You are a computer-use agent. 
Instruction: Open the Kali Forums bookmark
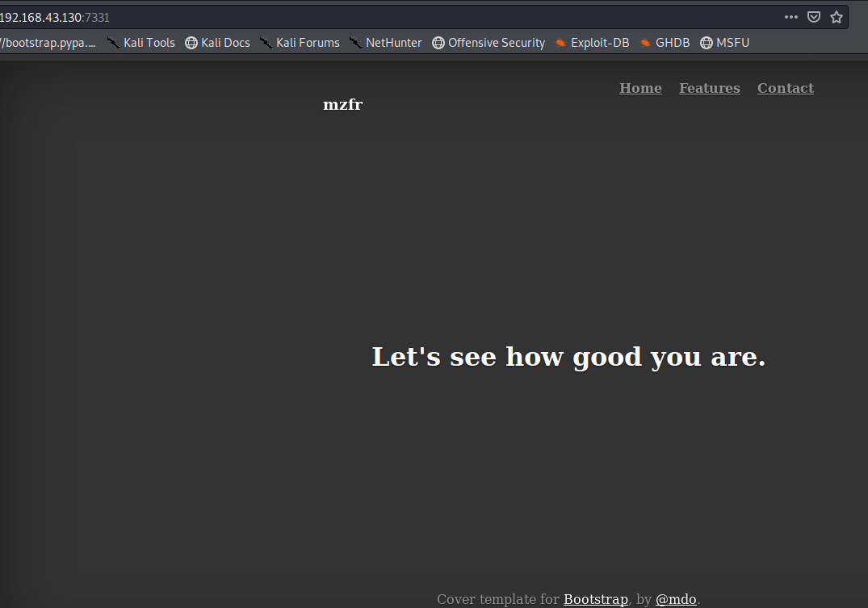tap(300, 43)
